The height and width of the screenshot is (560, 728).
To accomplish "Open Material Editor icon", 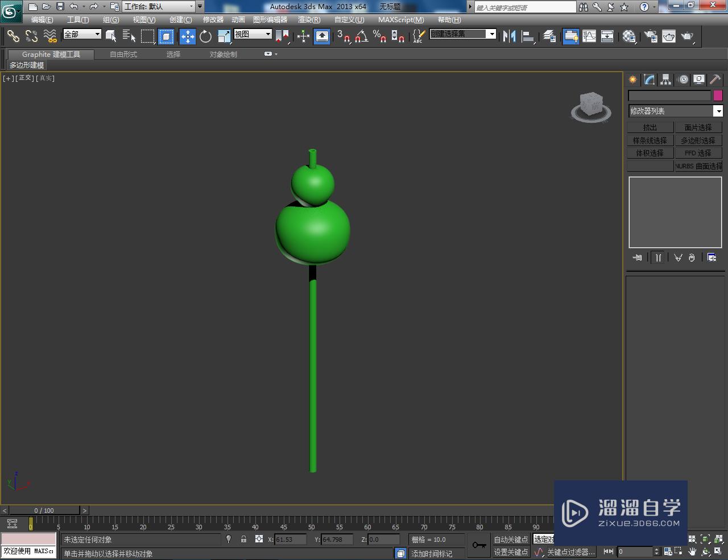I will (x=629, y=36).
